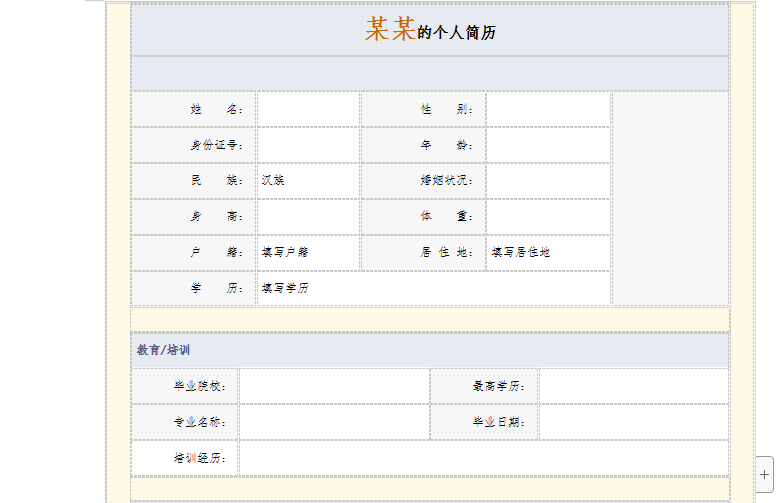Click the 填写学历 placeholder text
Viewport: 778px width, 503px height.
click(285, 288)
